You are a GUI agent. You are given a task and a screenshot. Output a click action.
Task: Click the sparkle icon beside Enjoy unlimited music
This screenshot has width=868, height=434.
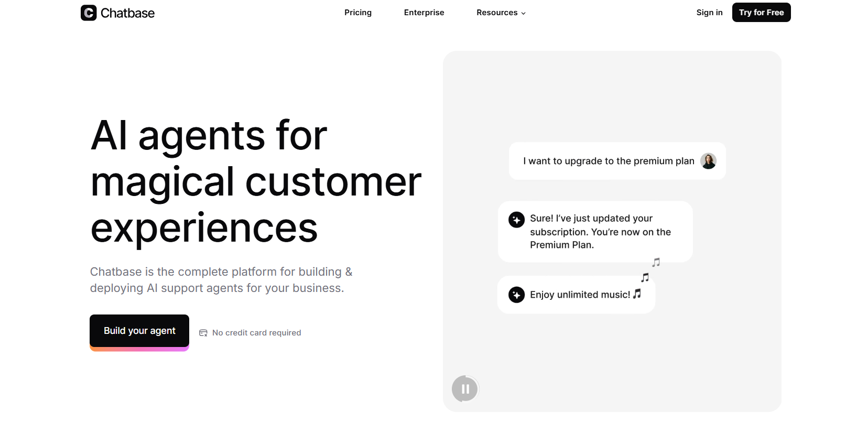(516, 295)
